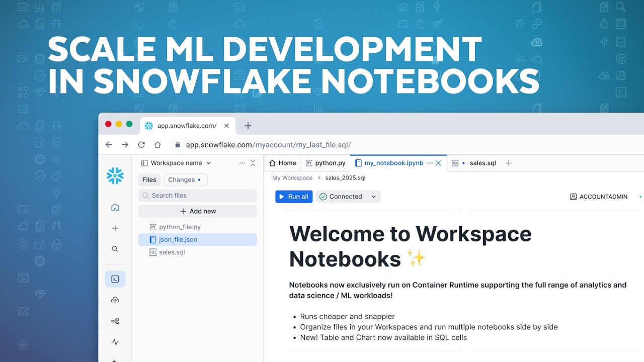Click the browser back arrow
The width and height of the screenshot is (644, 362).
(x=109, y=145)
